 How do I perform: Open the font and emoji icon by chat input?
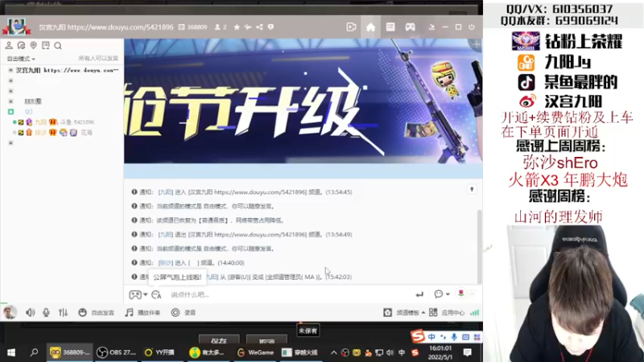click(x=156, y=294)
